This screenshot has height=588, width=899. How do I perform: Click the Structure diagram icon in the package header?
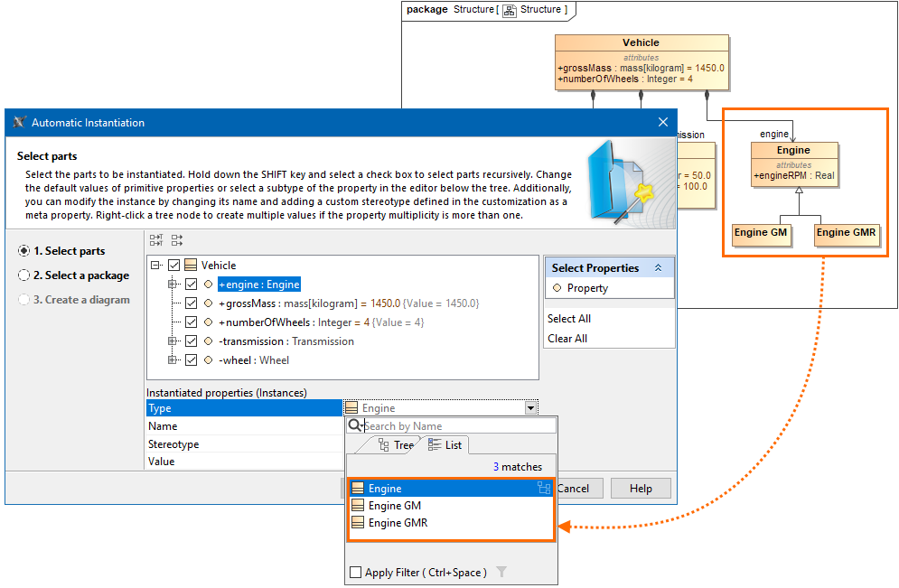509,10
